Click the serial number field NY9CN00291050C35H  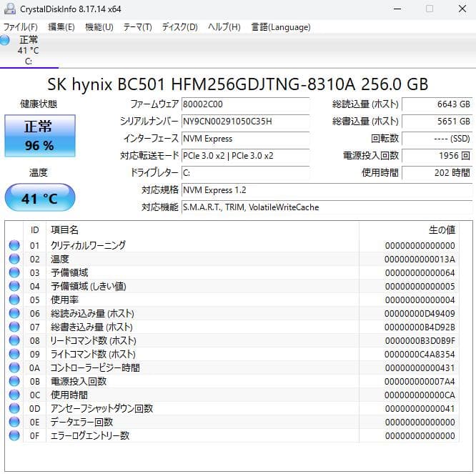245,122
